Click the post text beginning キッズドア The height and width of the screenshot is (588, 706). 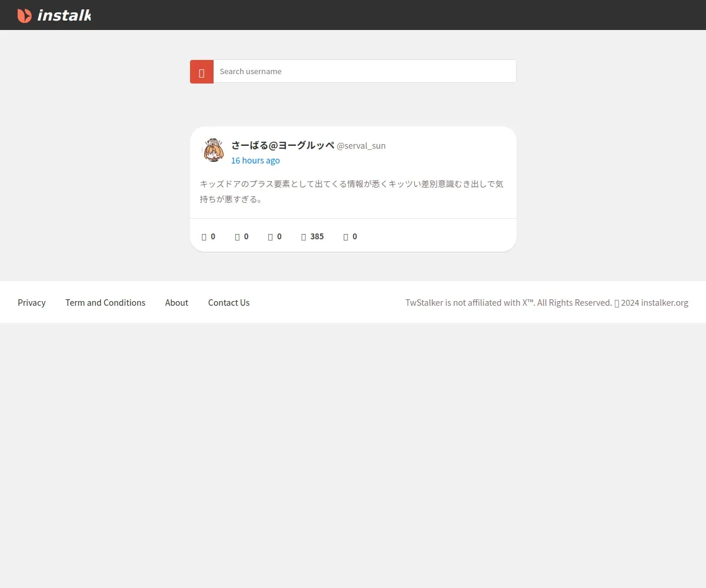352,192
